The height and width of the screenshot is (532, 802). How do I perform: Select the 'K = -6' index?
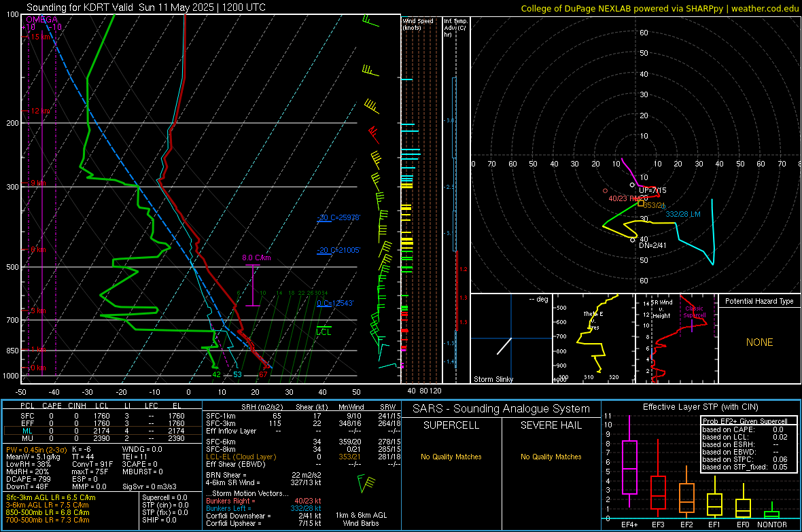(x=81, y=450)
